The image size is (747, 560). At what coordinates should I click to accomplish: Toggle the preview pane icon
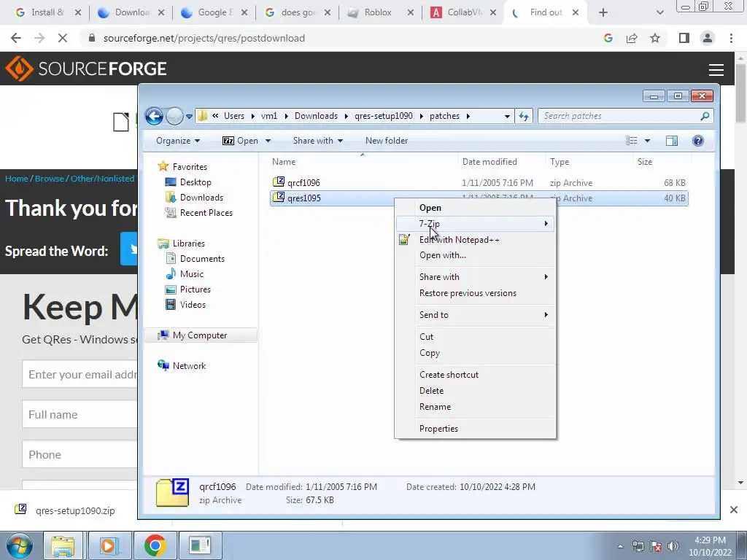(x=672, y=141)
